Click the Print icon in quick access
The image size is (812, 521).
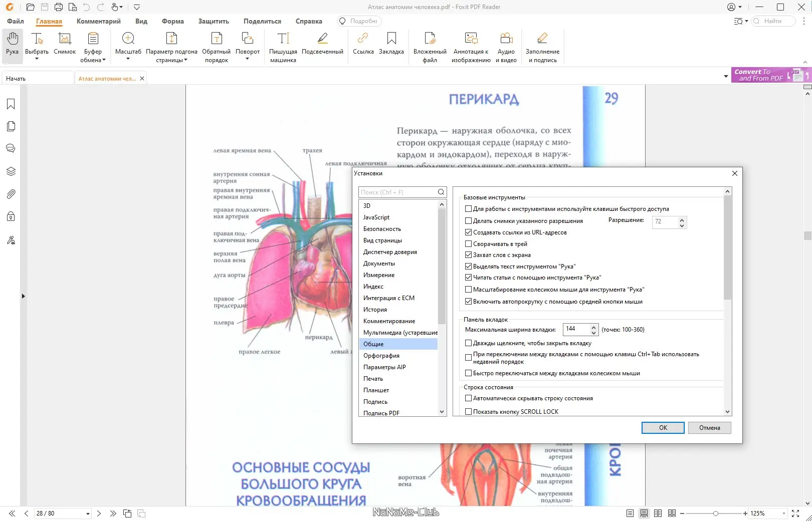coord(59,7)
